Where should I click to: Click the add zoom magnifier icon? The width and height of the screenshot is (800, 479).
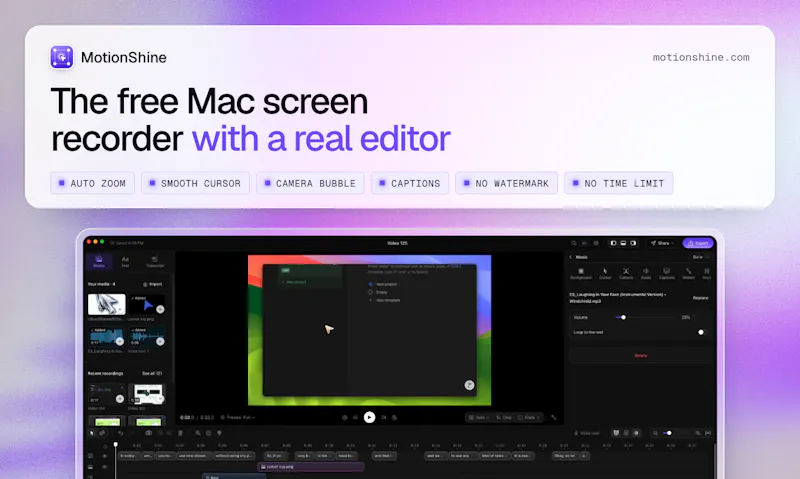click(x=197, y=433)
